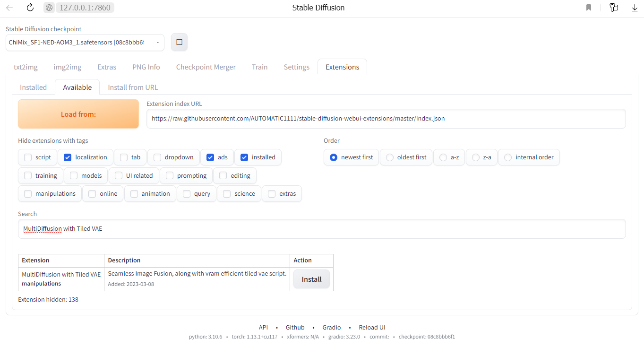Open the Gradio footer link
Image resolution: width=644 pixels, height=356 pixels.
(332, 328)
